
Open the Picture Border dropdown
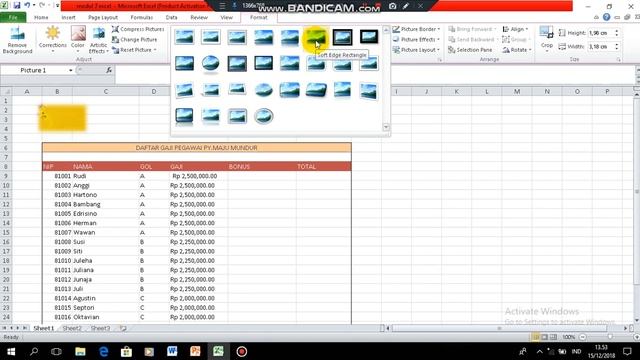pyautogui.click(x=416, y=29)
